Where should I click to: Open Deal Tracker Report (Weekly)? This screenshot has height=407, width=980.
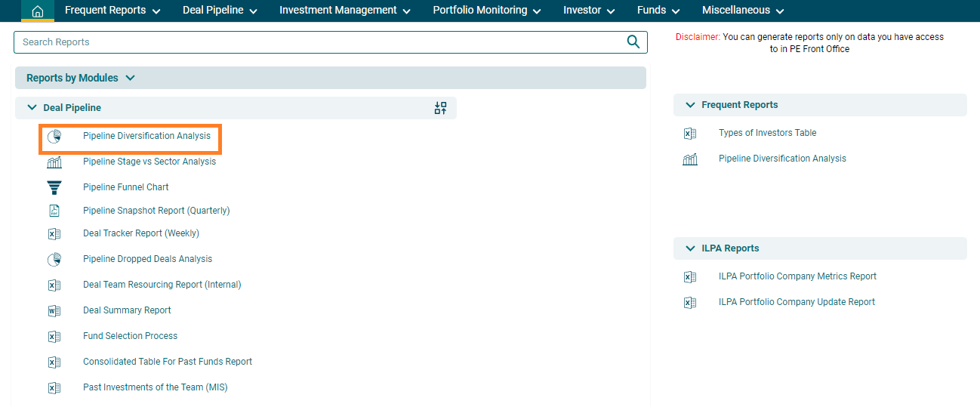(x=140, y=233)
